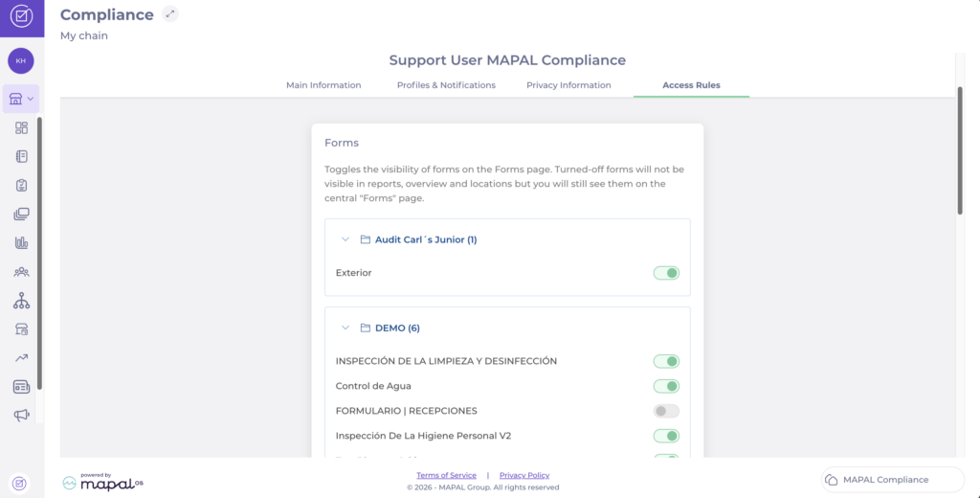Open the Terms of Service link
The height and width of the screenshot is (498, 980).
click(x=446, y=475)
